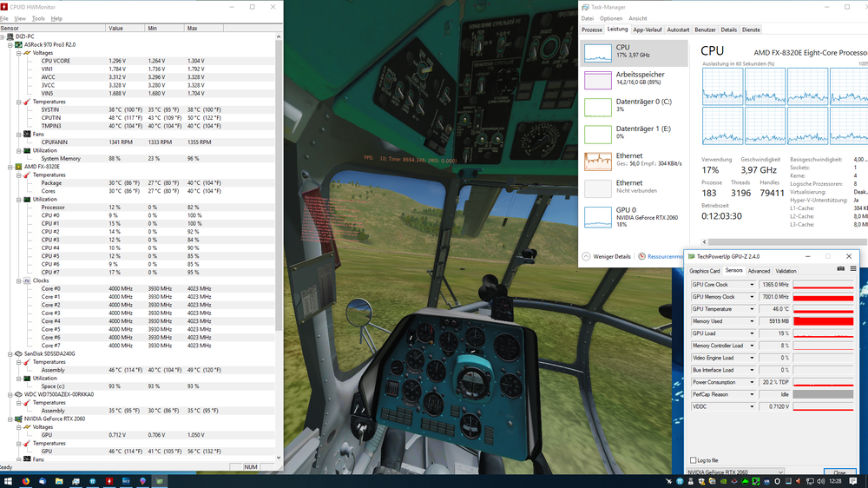Click the Value column header in HWMonitor

(125, 29)
